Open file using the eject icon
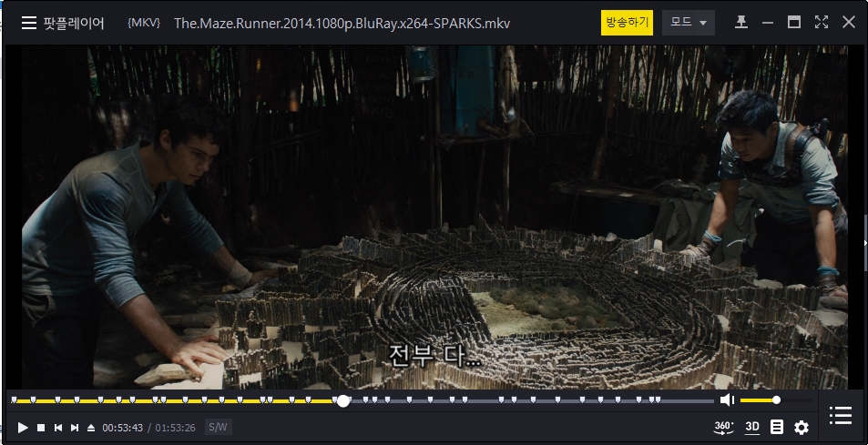 [x=91, y=428]
